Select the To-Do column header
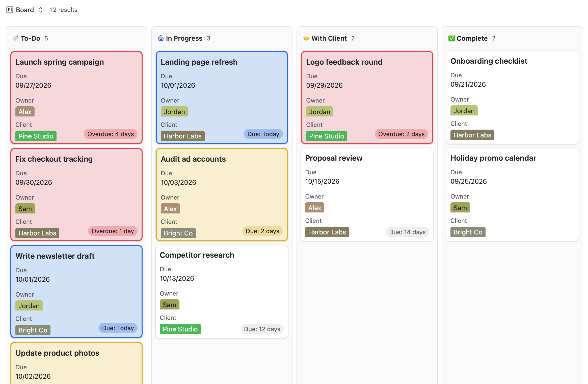The width and height of the screenshot is (588, 384). 31,38
